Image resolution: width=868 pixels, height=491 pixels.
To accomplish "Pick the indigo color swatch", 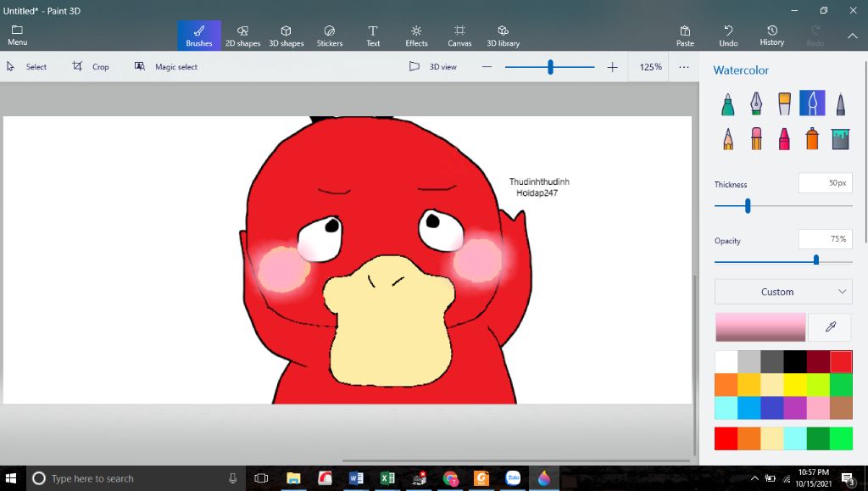I will (771, 408).
